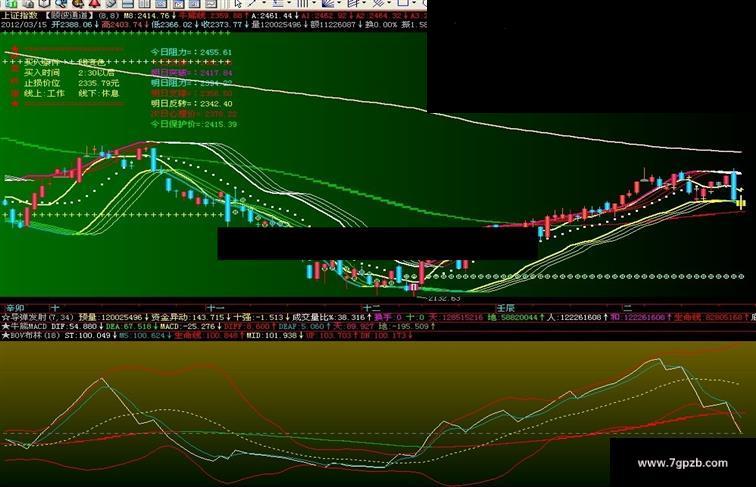756x487 pixels.
Task: Click the 买入时间 2:30以后 text
Action: [x=69, y=73]
